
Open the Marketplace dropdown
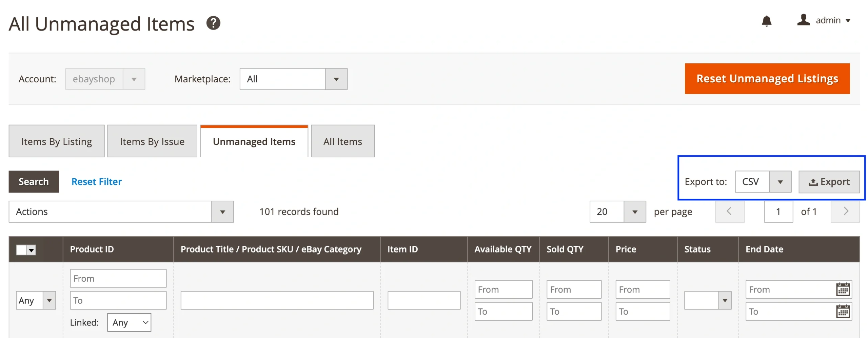[336, 79]
